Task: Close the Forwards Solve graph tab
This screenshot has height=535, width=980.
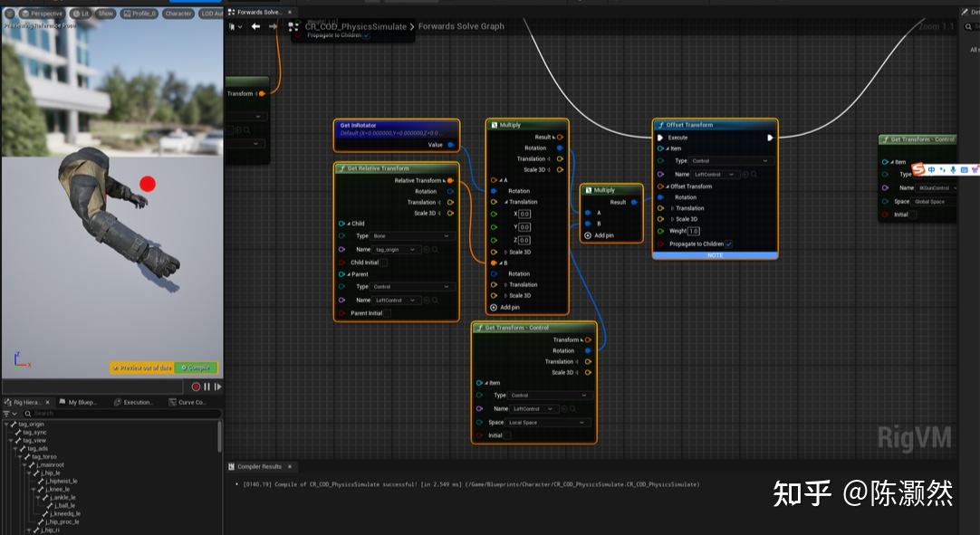Action: click(x=290, y=13)
